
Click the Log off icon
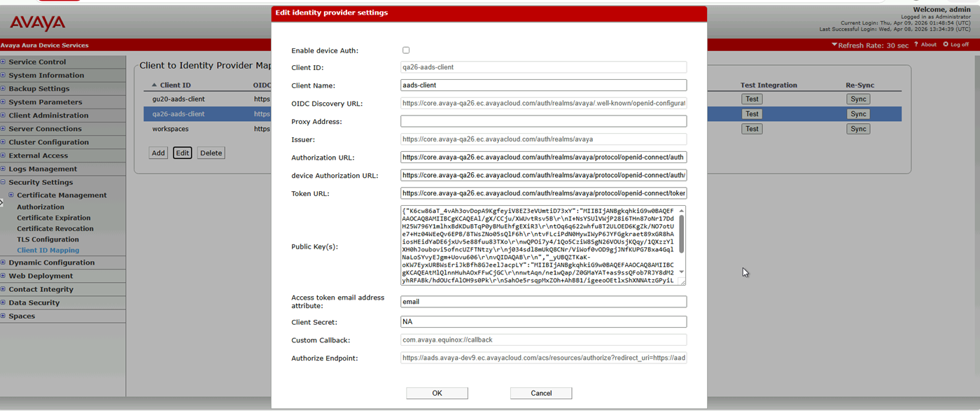point(946,45)
